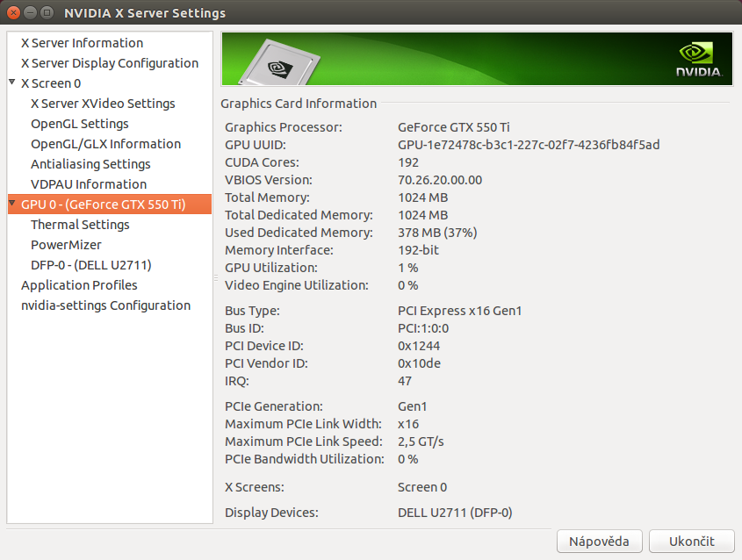Click the 'Maximum PCIe Link Width:' label
Viewport: 742px width, 560px height.
pos(303,424)
